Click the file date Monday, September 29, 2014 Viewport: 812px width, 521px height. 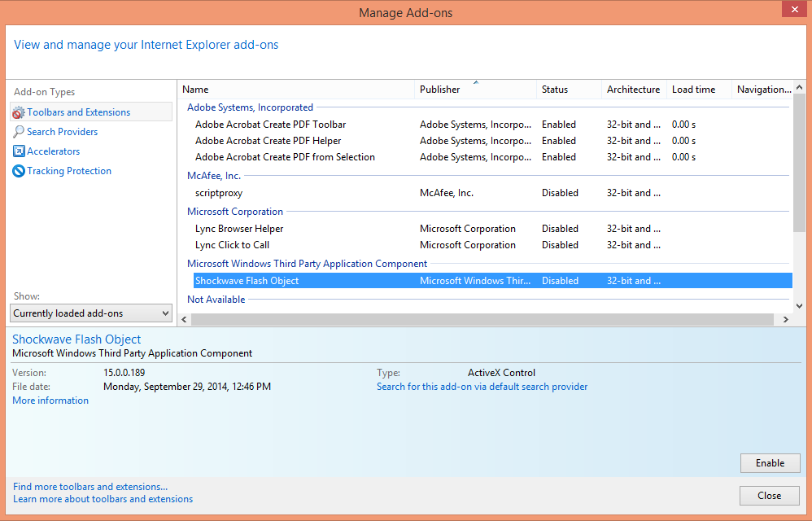(187, 387)
